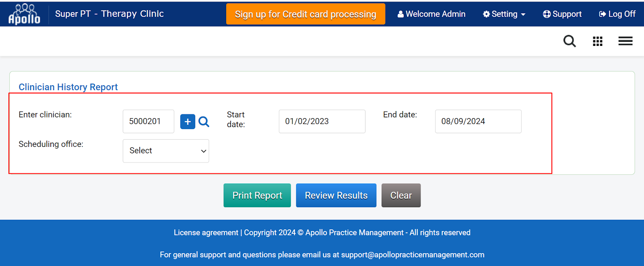Click the End date field

478,122
